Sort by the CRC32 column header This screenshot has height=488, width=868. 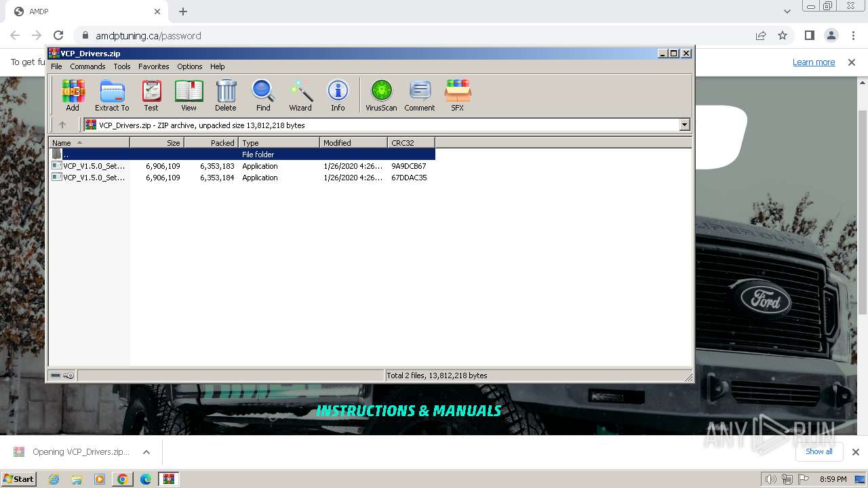click(x=411, y=143)
